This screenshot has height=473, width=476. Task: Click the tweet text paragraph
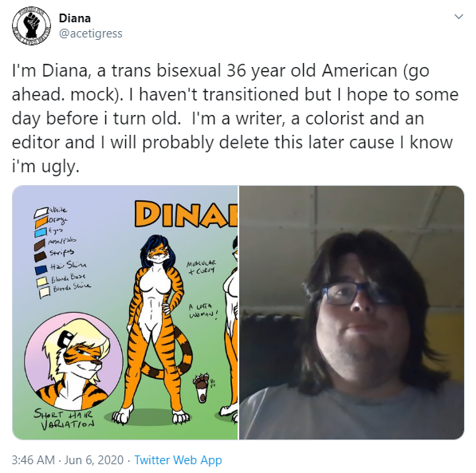coord(235,119)
